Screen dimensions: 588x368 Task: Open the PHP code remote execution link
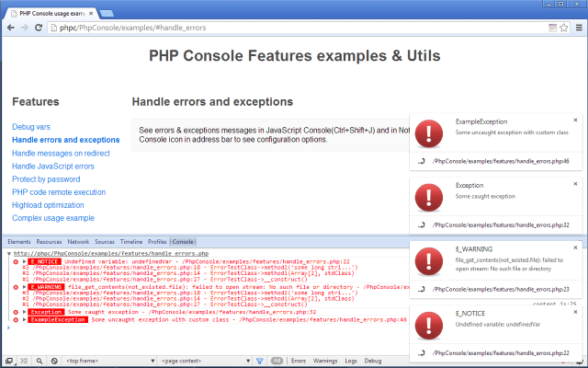(x=59, y=192)
